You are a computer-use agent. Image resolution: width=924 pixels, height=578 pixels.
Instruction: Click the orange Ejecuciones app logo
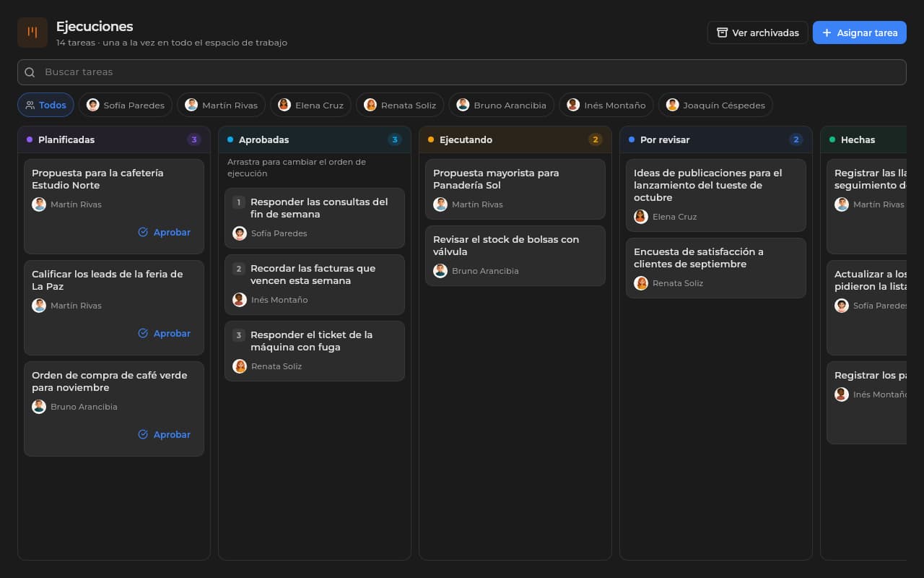(32, 33)
